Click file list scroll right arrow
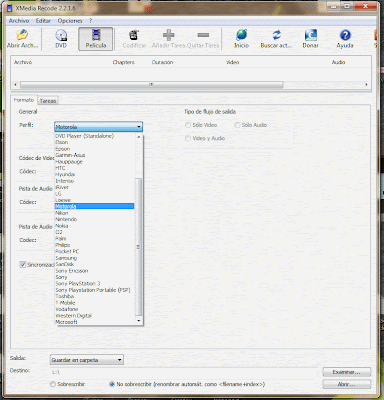This screenshot has height=400, width=384. point(367,85)
